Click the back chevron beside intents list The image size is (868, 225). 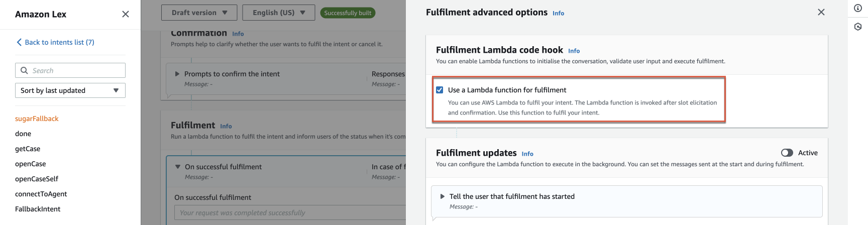tap(19, 42)
